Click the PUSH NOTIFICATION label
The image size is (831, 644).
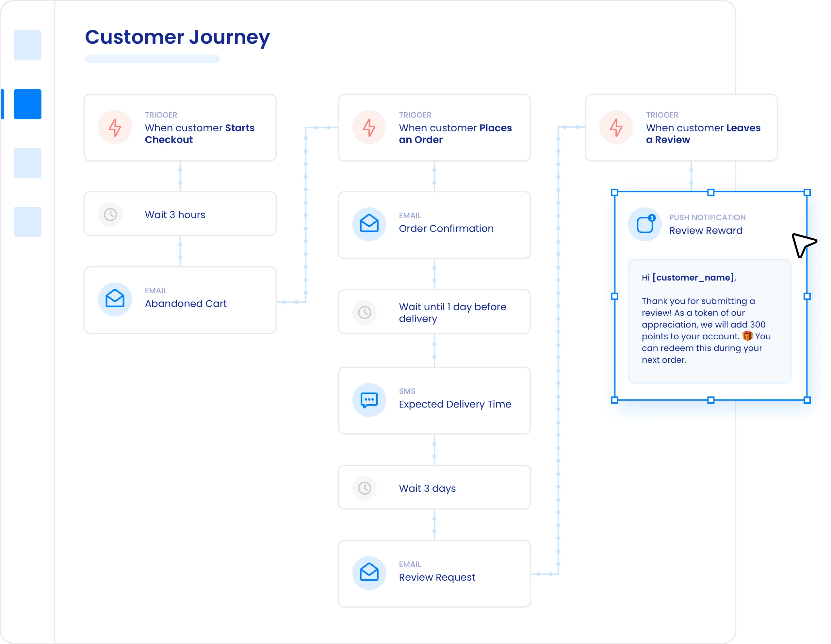click(707, 217)
